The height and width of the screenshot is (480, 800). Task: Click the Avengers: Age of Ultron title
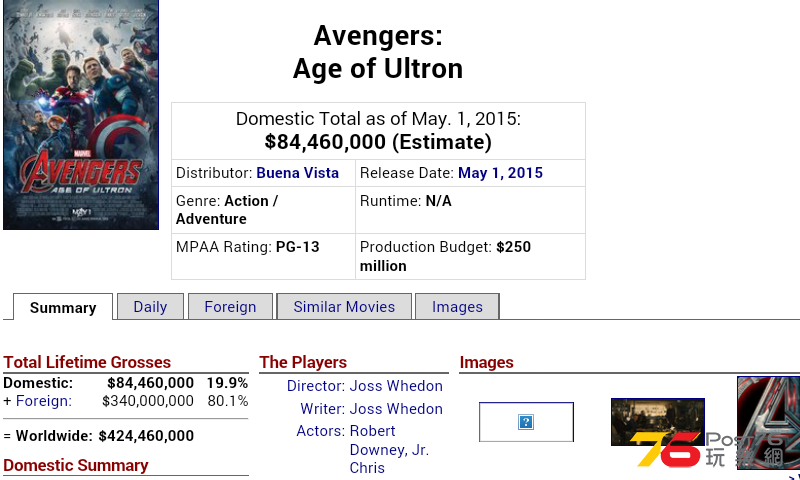378,52
